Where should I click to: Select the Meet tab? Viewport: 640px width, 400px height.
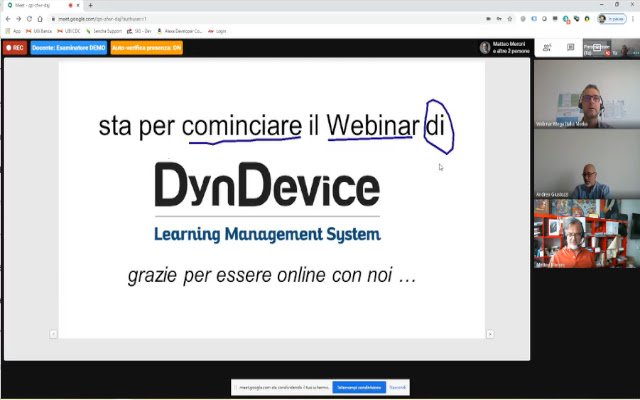pos(43,5)
